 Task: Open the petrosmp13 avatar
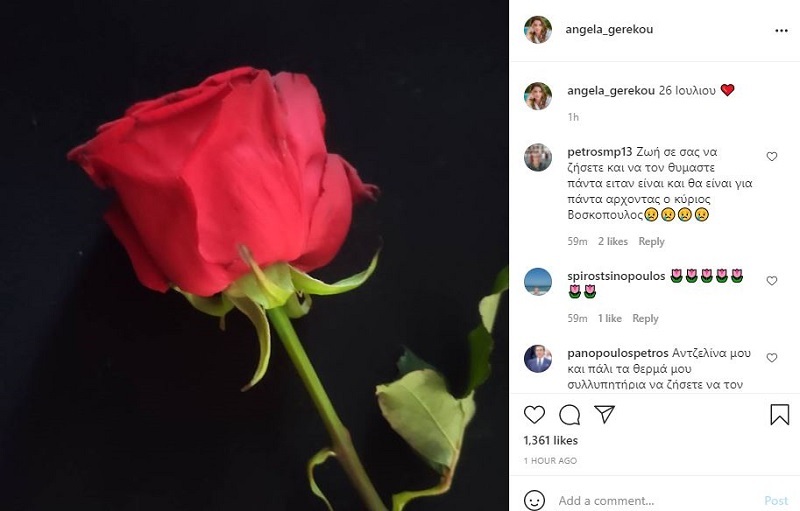point(538,157)
